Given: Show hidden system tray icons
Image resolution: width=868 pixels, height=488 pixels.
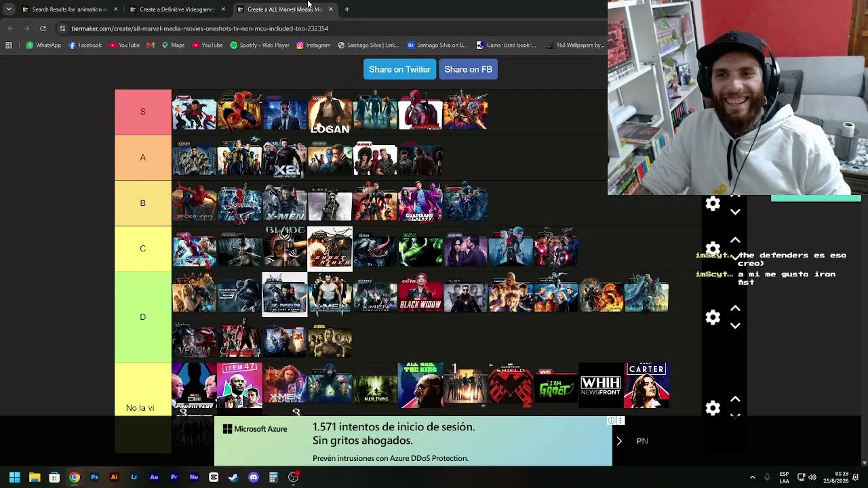Looking at the screenshot, I should pyautogui.click(x=752, y=477).
